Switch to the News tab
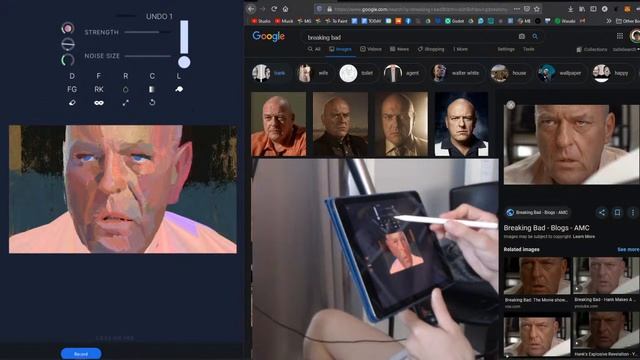The image size is (640, 360). [x=399, y=49]
